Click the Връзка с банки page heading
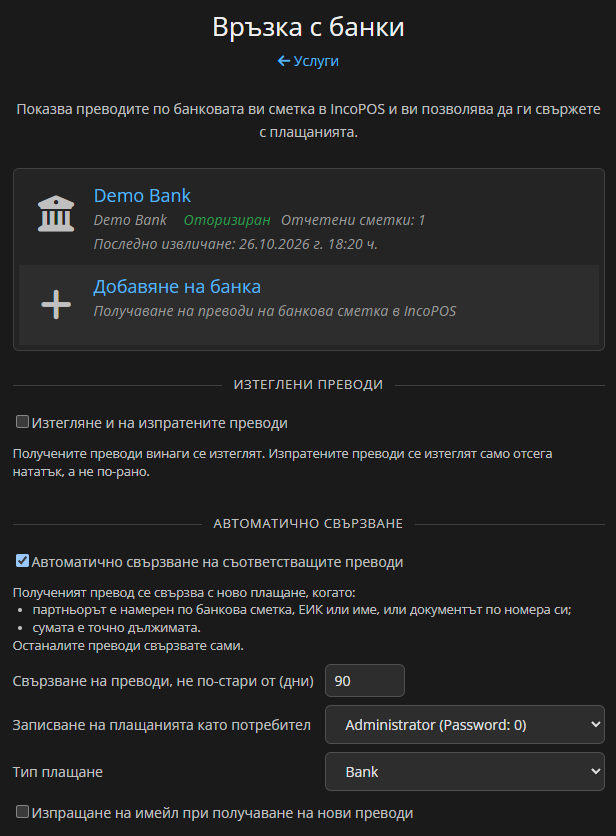Image resolution: width=616 pixels, height=836 pixels. [x=308, y=27]
